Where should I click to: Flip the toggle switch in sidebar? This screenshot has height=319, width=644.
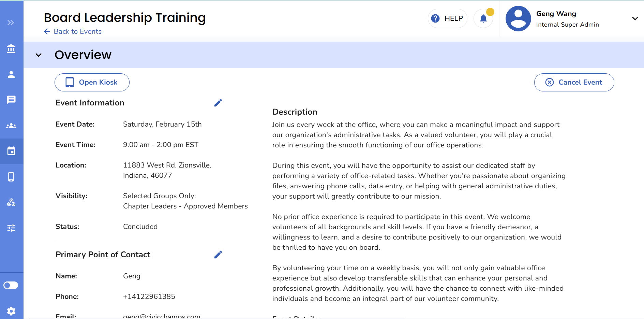point(11,285)
